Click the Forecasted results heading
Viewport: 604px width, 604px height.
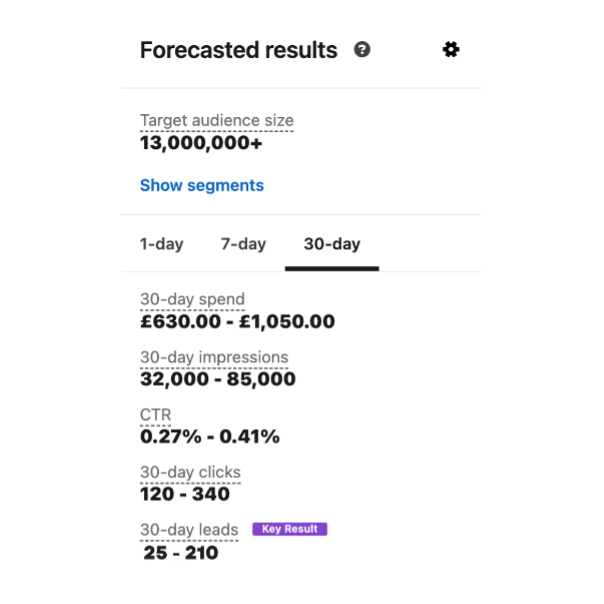point(238,50)
